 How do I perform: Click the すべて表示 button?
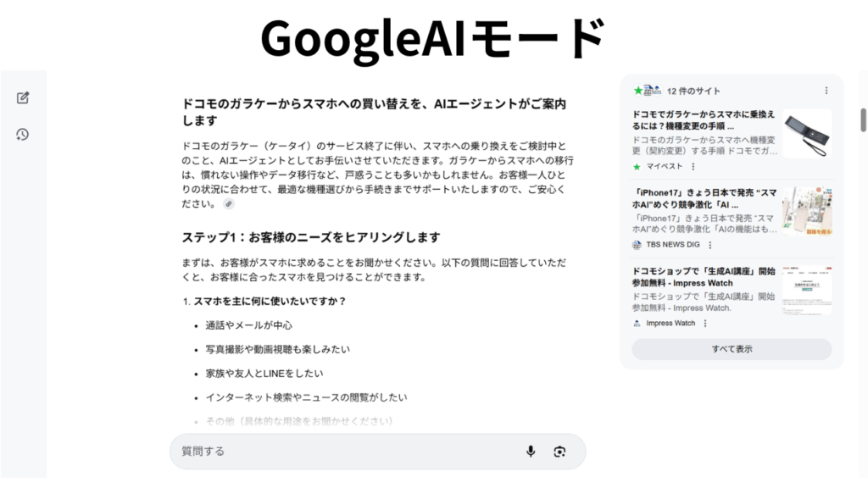(x=732, y=349)
